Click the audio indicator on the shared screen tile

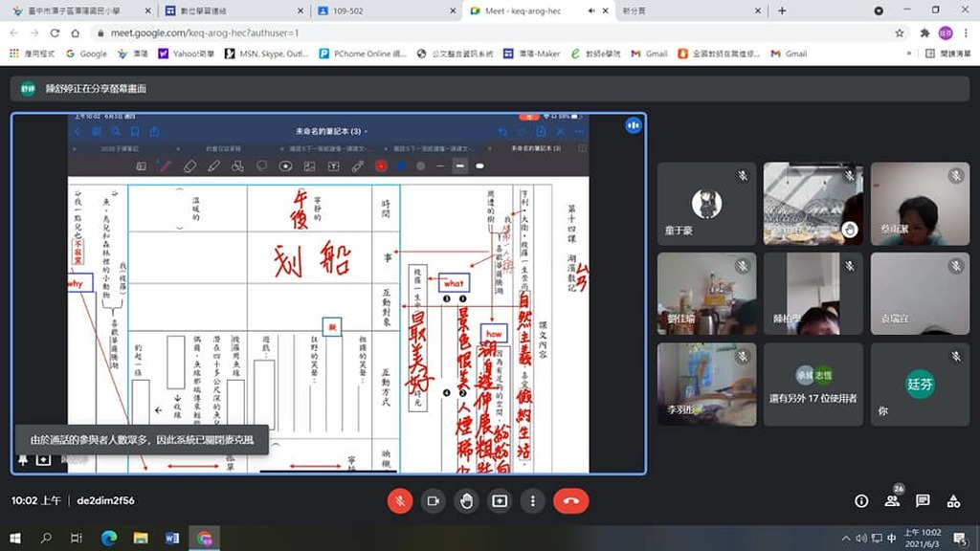coord(634,125)
